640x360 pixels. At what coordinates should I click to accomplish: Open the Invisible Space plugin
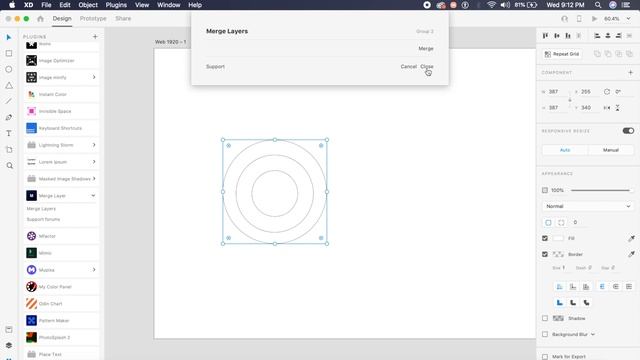[x=62, y=111]
